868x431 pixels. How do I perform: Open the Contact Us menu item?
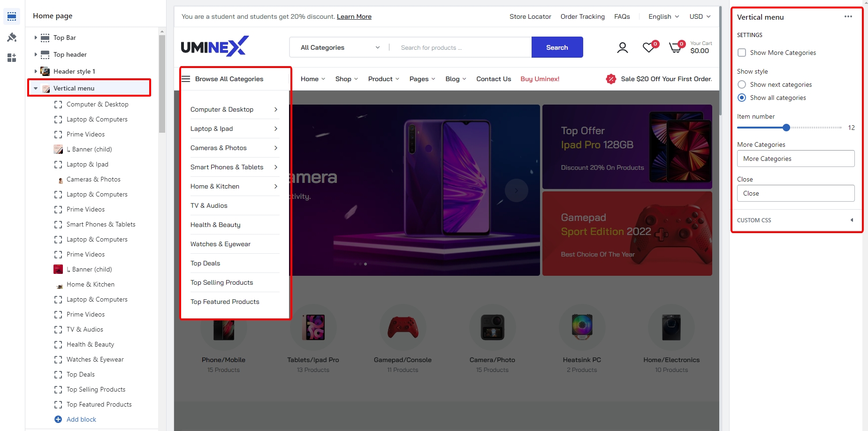[493, 79]
